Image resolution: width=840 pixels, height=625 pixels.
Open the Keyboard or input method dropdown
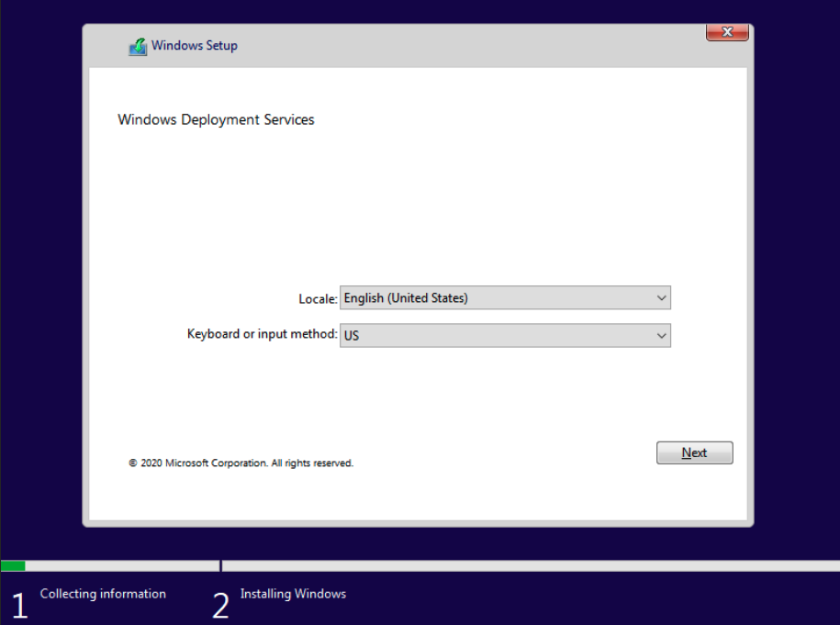pyautogui.click(x=505, y=335)
